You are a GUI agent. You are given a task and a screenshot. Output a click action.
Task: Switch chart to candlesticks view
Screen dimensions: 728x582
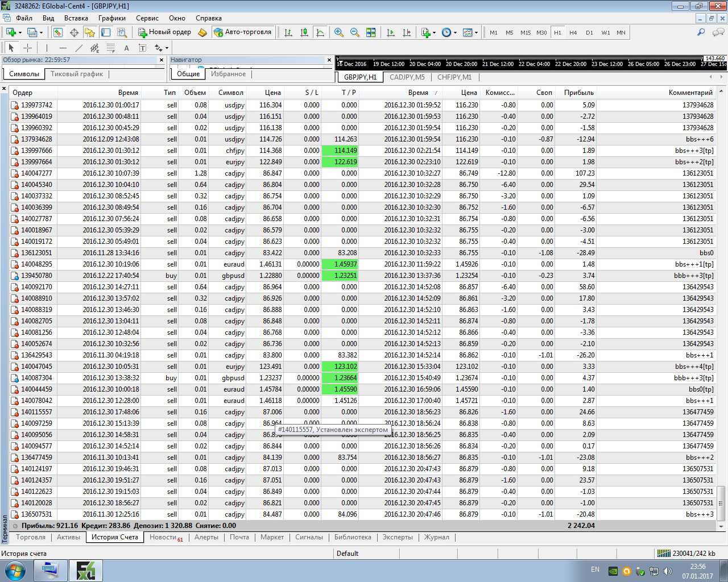[304, 32]
